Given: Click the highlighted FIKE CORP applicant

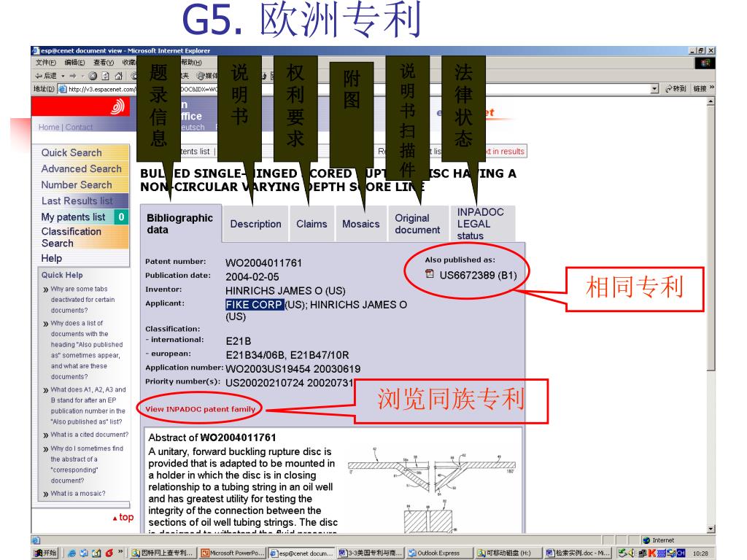Looking at the screenshot, I should point(254,305).
